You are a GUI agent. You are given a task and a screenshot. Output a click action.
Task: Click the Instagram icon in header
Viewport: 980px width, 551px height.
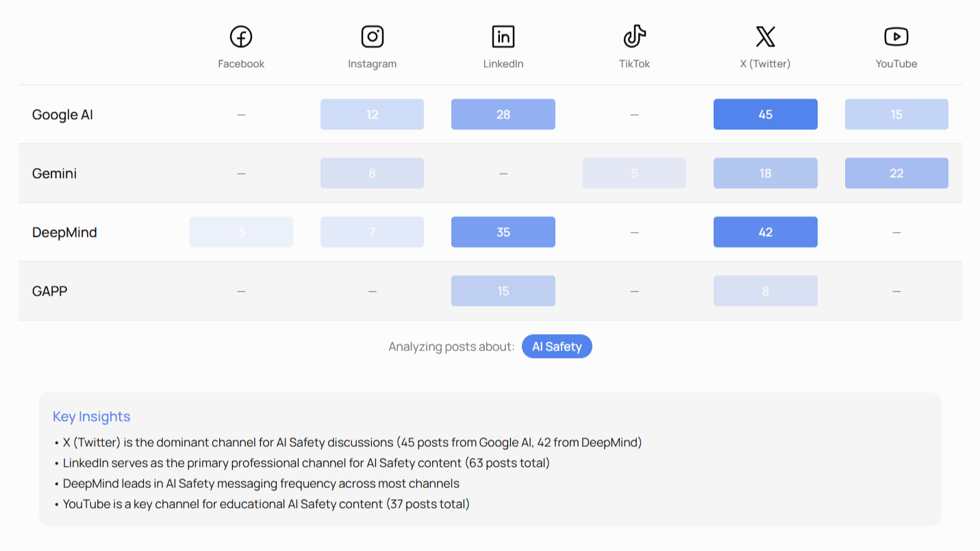tap(372, 37)
